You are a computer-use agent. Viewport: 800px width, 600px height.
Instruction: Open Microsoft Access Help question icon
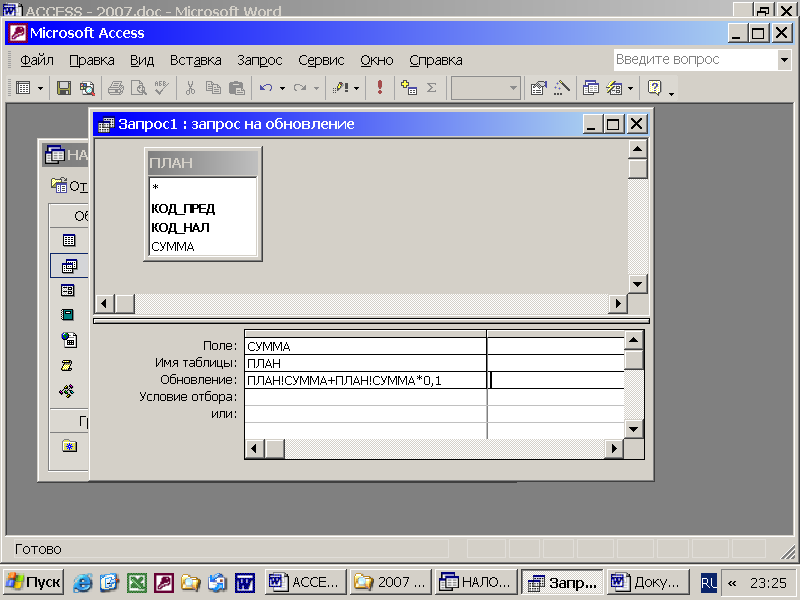tap(654, 88)
